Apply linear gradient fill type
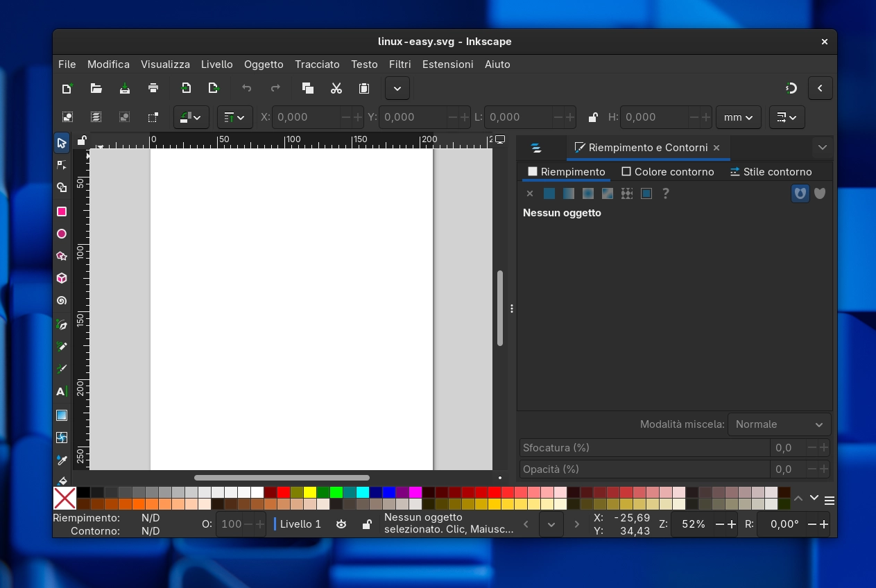Viewport: 876px width, 588px height. [568, 193]
